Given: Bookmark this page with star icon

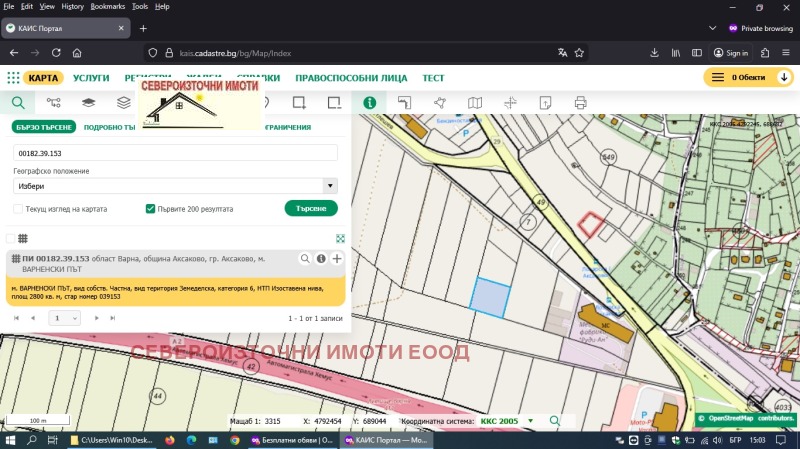Looking at the screenshot, I should (579, 53).
